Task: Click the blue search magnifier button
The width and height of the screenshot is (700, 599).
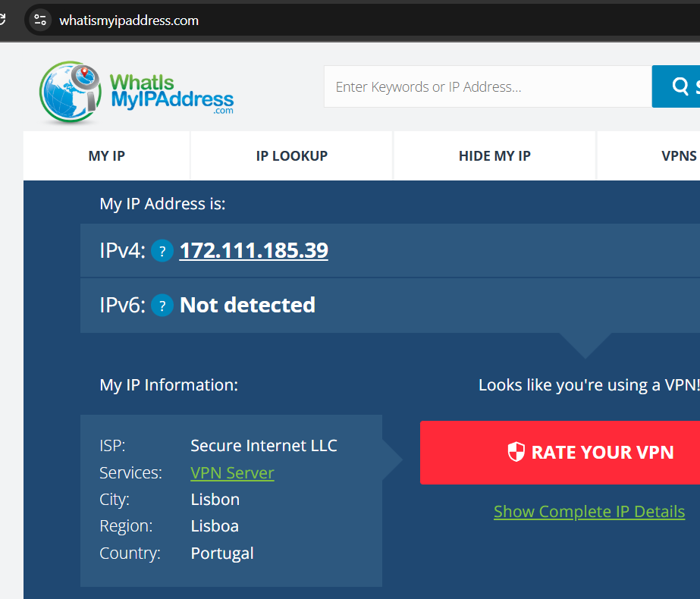Action: pos(676,86)
